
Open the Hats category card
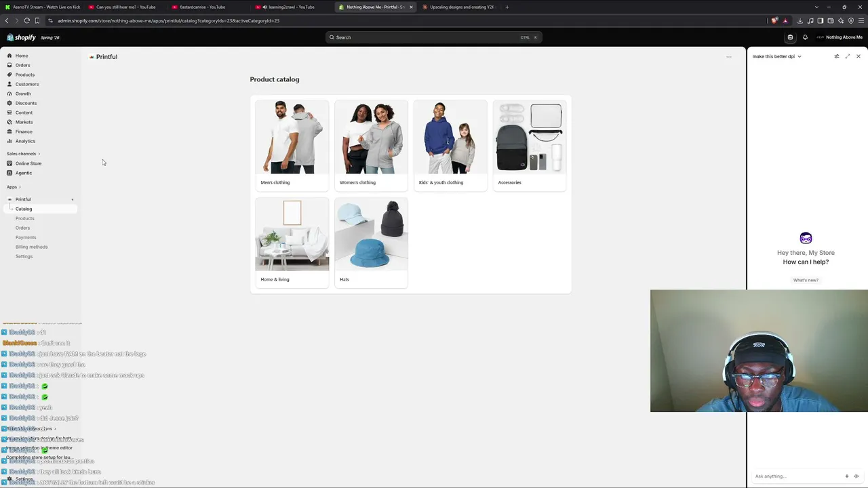[x=371, y=243]
